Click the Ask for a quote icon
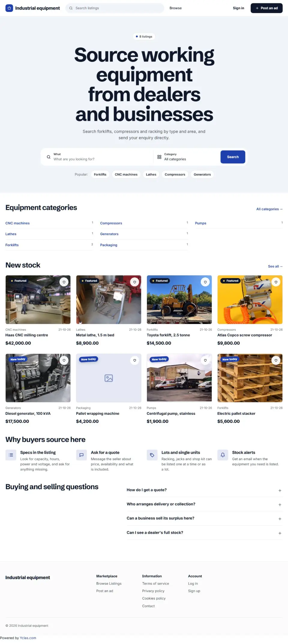This screenshot has height=644, width=288. pyautogui.click(x=81, y=455)
